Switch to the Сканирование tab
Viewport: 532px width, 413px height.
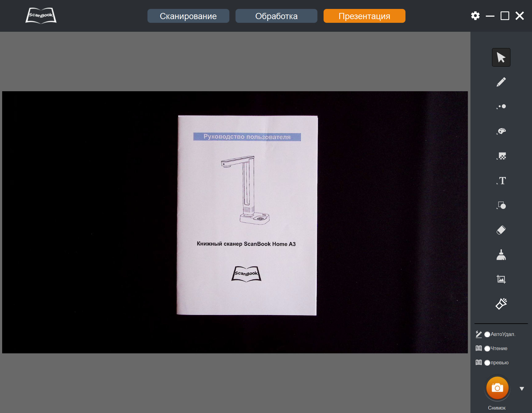(x=188, y=16)
